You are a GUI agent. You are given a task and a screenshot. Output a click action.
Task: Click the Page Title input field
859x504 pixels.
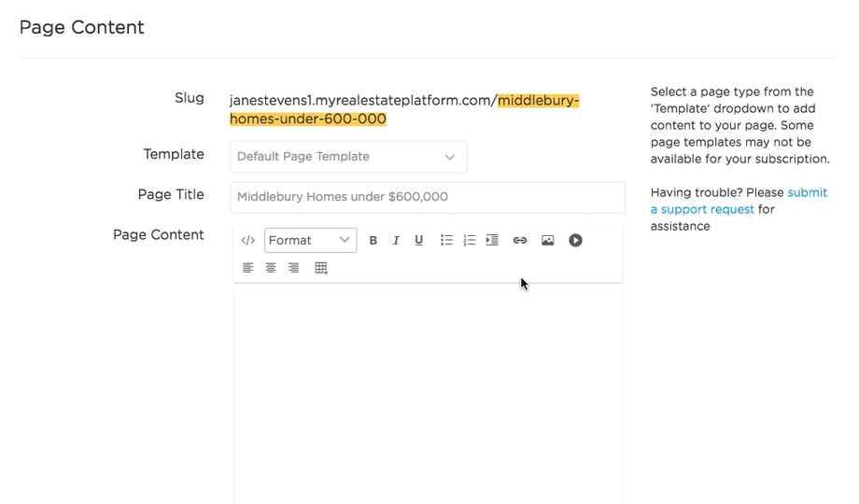coord(428,197)
